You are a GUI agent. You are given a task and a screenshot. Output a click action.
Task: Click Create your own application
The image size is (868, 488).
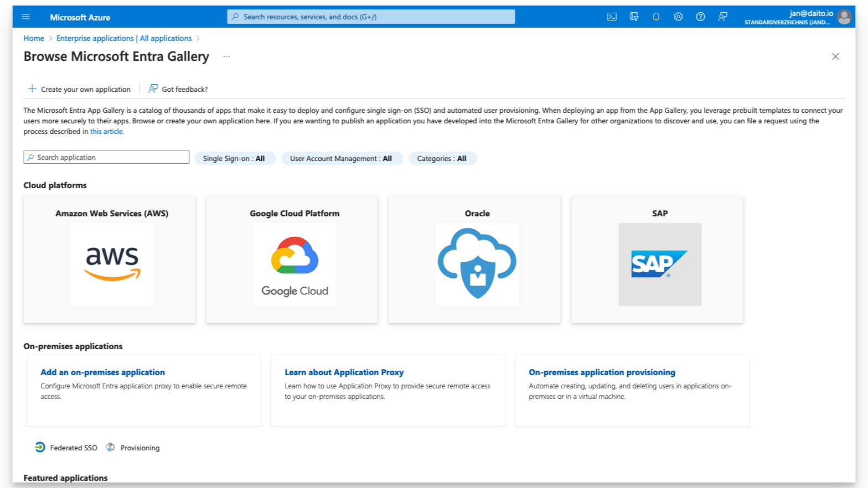click(x=79, y=89)
